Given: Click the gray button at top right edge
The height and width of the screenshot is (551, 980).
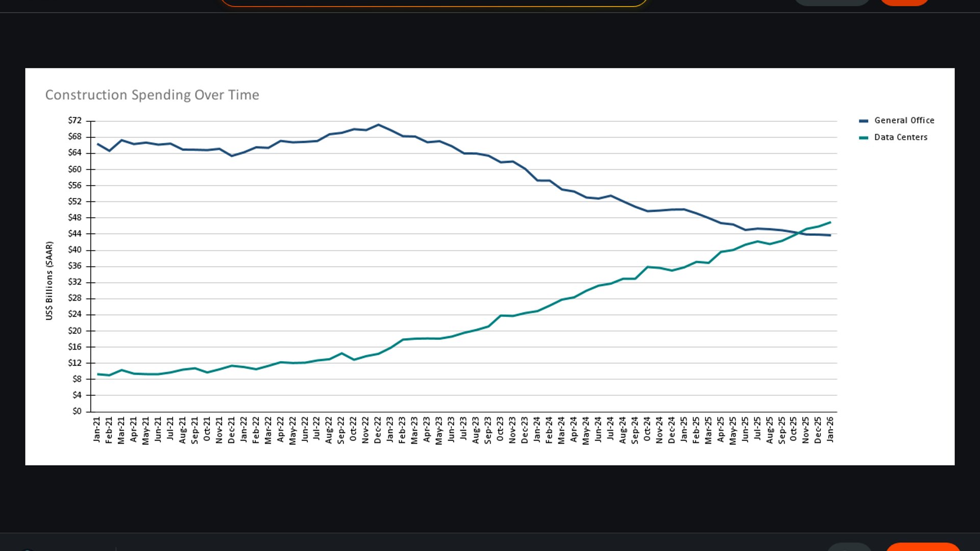Looking at the screenshot, I should coord(831,2).
